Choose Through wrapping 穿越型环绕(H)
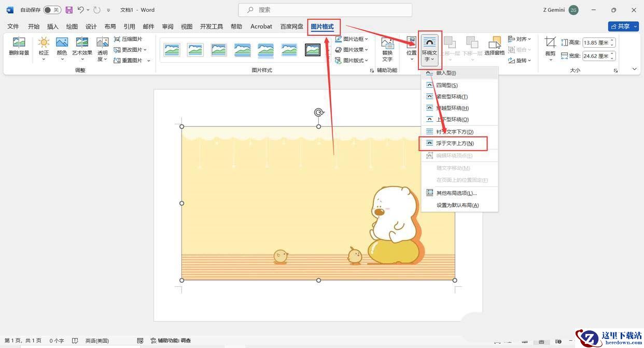644x348 pixels. (x=459, y=108)
